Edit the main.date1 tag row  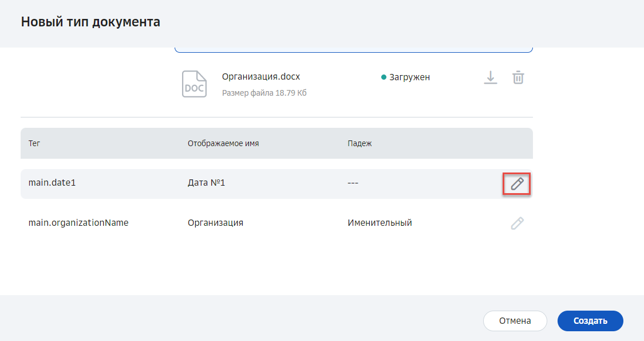click(x=517, y=184)
